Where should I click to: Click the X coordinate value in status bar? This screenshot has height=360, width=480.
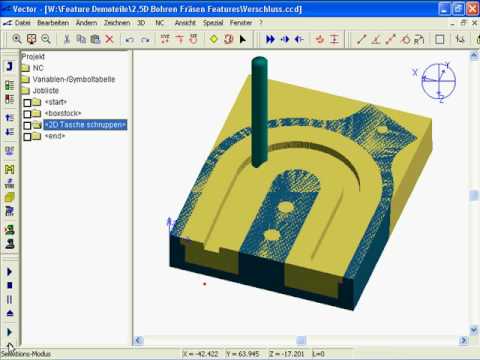coord(200,354)
